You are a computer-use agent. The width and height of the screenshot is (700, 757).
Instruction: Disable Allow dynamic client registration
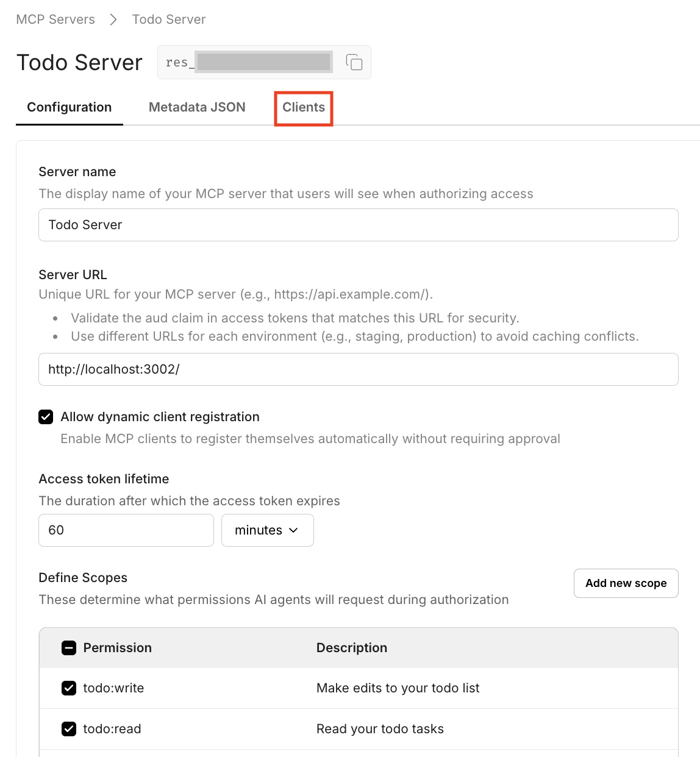pyautogui.click(x=46, y=417)
